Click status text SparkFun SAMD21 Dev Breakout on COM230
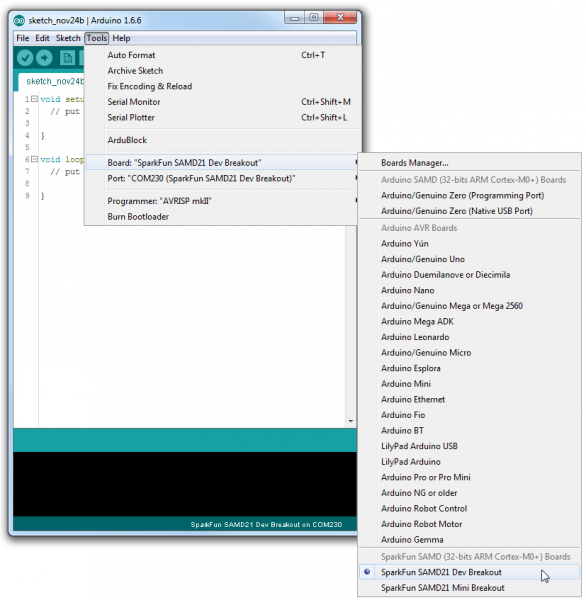This screenshot has height=600, width=586. [266, 525]
